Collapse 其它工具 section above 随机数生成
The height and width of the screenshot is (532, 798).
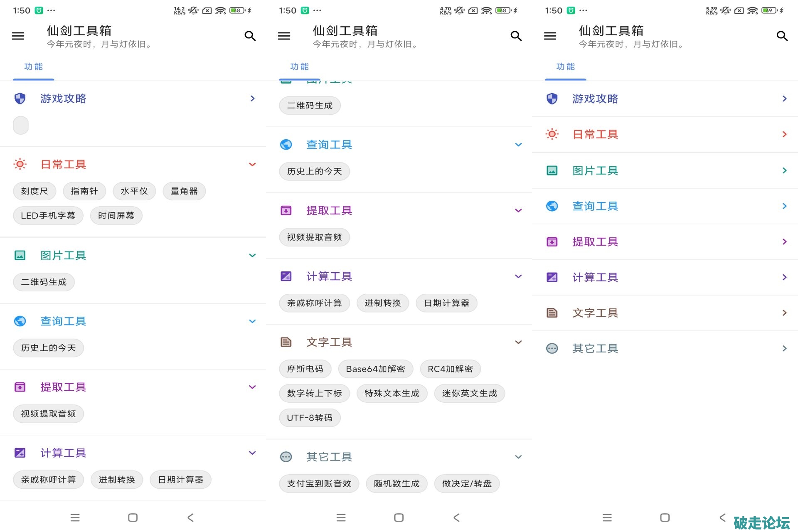pos(518,457)
